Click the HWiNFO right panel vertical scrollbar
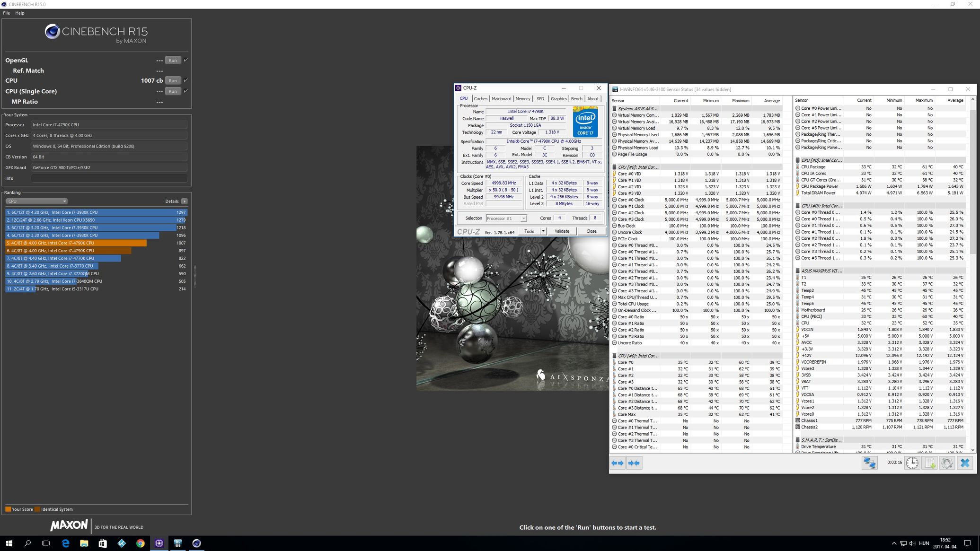This screenshot has width=980, height=551. point(973,274)
